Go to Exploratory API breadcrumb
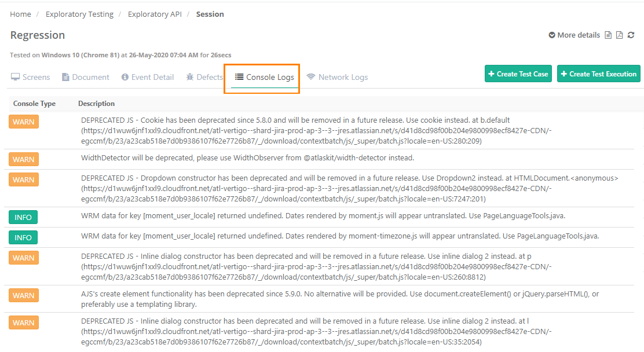 (x=155, y=14)
